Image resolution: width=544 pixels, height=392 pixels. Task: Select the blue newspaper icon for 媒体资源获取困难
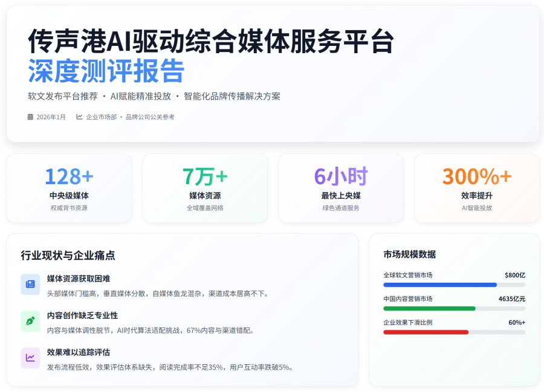click(x=30, y=284)
